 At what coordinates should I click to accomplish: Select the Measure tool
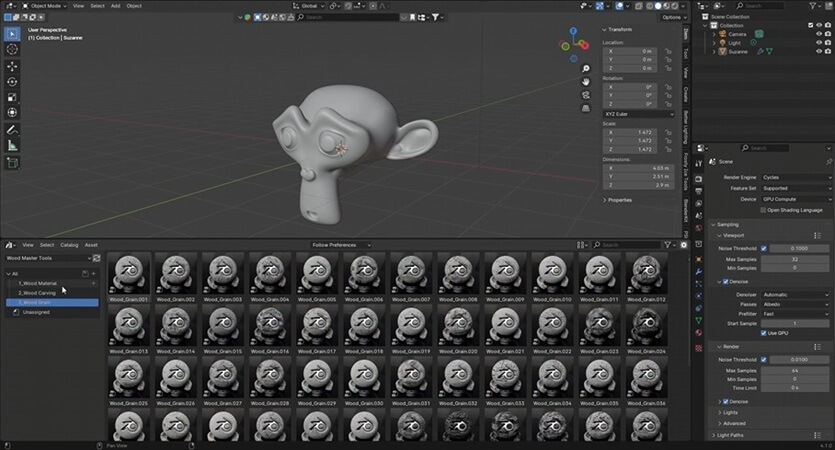(x=12, y=145)
